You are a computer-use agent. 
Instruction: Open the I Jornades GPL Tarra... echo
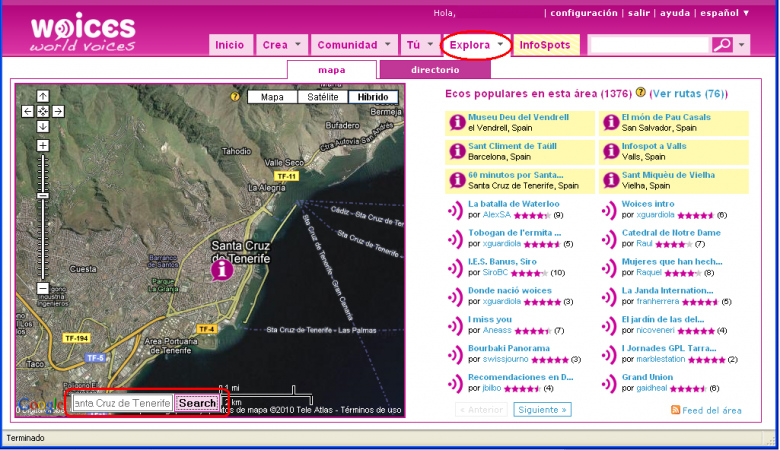pyautogui.click(x=669, y=348)
